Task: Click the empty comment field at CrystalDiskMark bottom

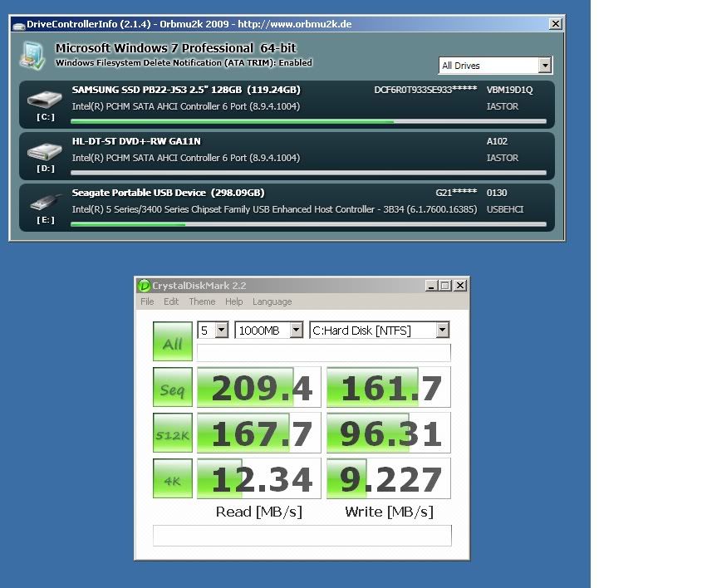Action: [x=302, y=536]
